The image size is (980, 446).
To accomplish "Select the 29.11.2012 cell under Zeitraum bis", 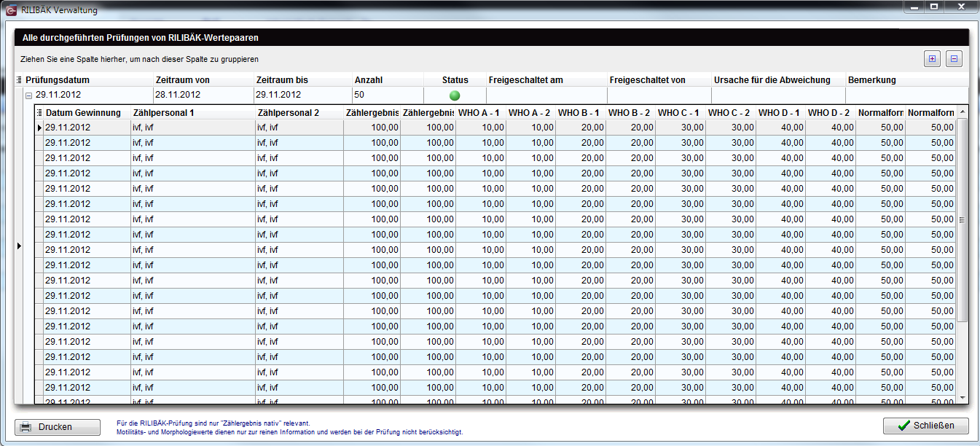I will coord(303,95).
